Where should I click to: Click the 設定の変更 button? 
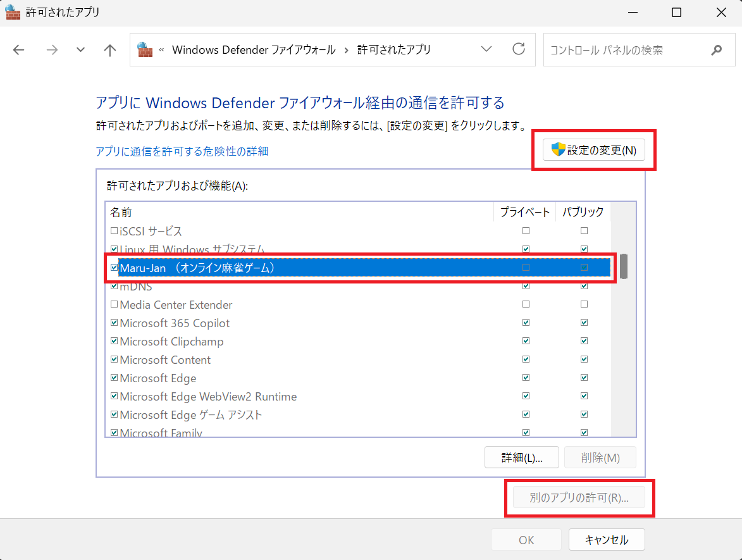click(x=594, y=150)
